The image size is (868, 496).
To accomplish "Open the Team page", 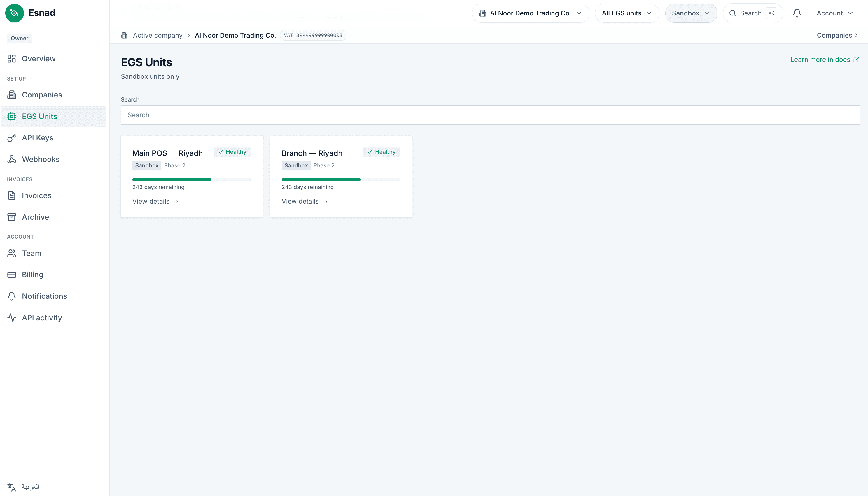I will tap(53, 253).
